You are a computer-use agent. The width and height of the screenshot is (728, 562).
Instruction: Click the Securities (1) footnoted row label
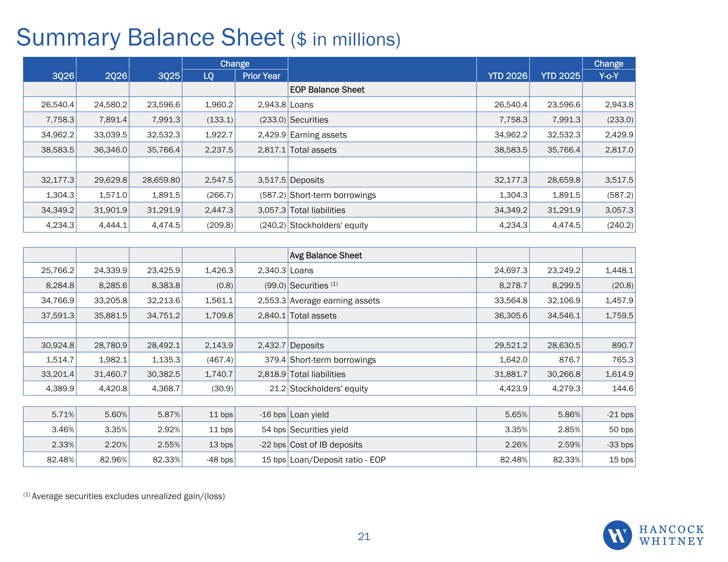pyautogui.click(x=314, y=285)
